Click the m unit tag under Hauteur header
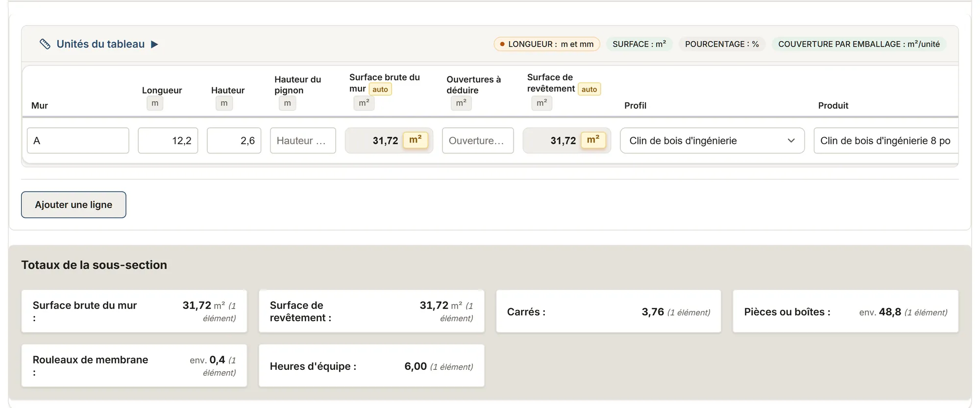This screenshot has height=408, width=980. [x=224, y=103]
